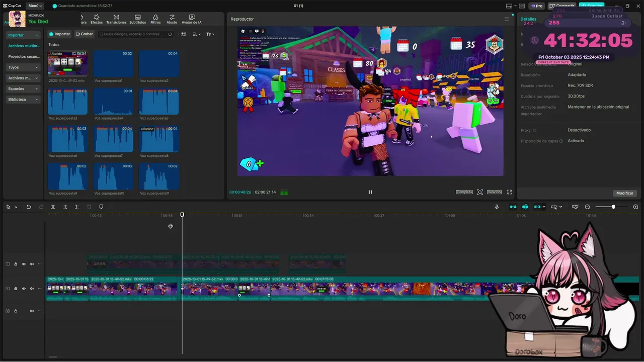Select the Completa preview quality button
Viewport: 644px width, 362px height.
click(x=464, y=192)
